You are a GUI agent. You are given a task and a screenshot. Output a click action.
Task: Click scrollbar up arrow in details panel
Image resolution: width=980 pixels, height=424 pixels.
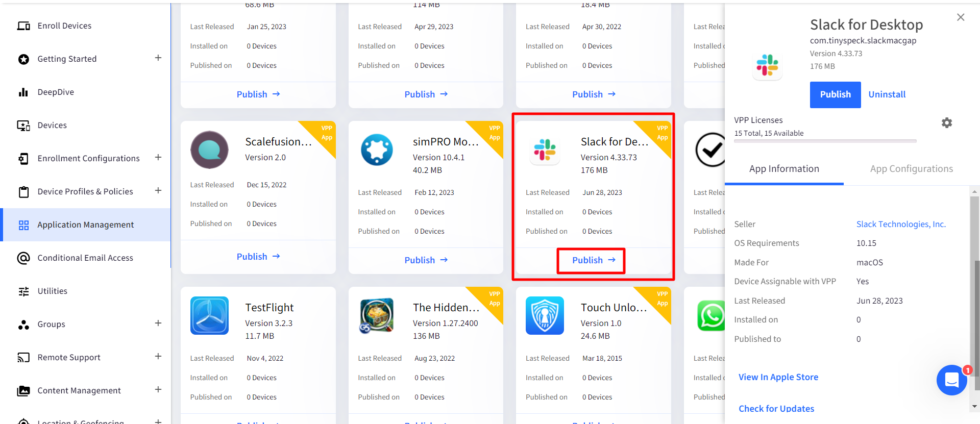(975, 192)
